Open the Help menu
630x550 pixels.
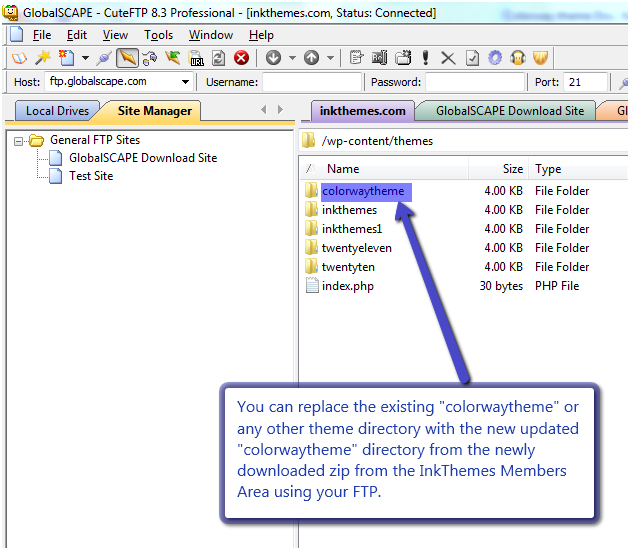click(261, 35)
